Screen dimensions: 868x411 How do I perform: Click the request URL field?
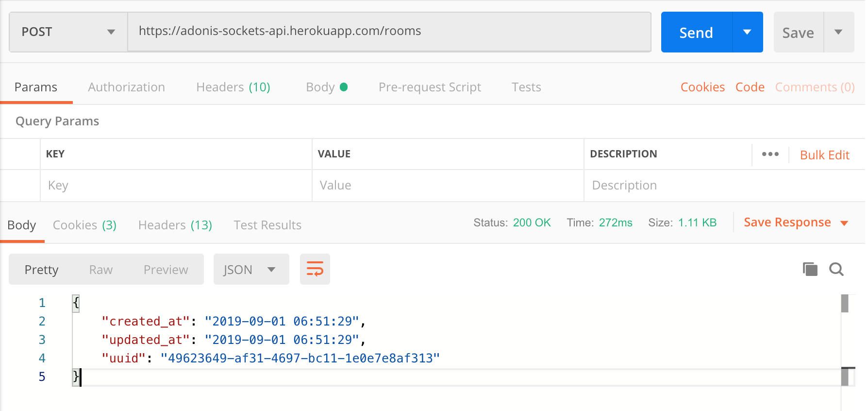tap(388, 32)
